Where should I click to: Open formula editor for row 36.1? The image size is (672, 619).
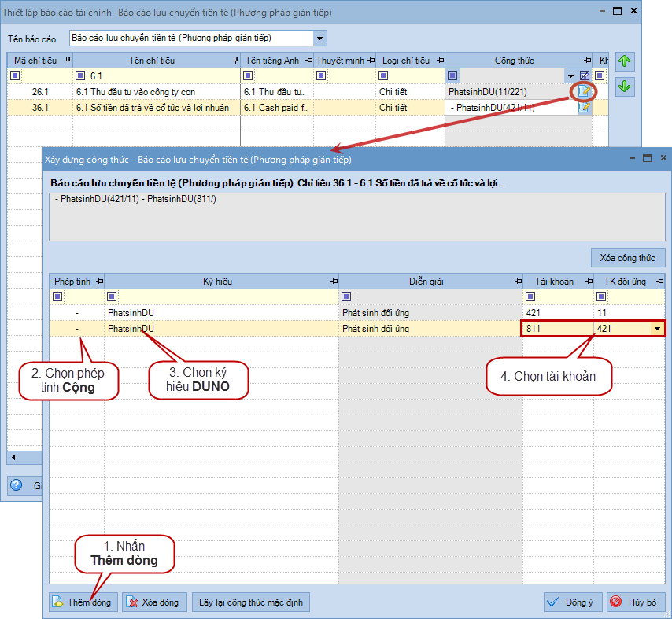point(584,108)
